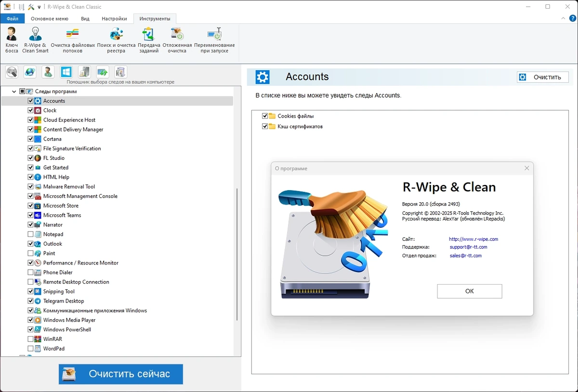Click the green arrows monitor helper icon
The width and height of the screenshot is (578, 392).
point(103,72)
